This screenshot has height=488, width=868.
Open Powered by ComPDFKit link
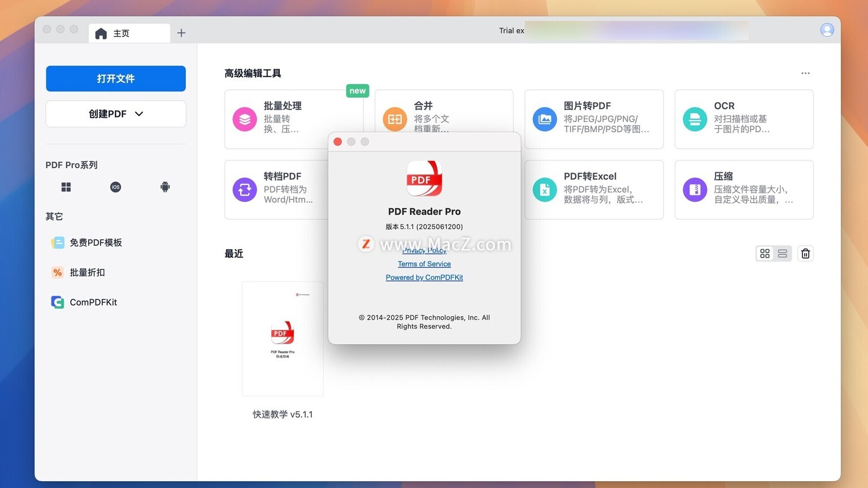click(424, 277)
